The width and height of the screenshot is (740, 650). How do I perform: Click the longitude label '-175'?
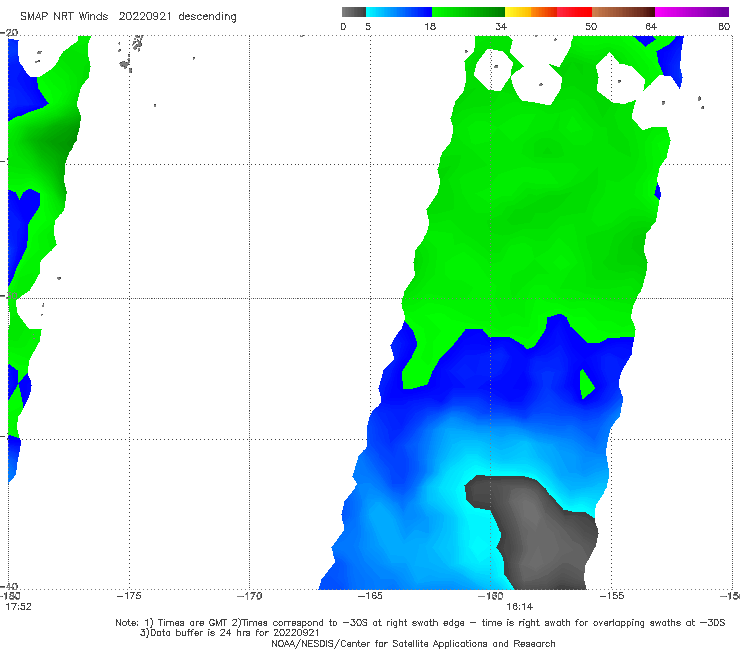coord(129,596)
